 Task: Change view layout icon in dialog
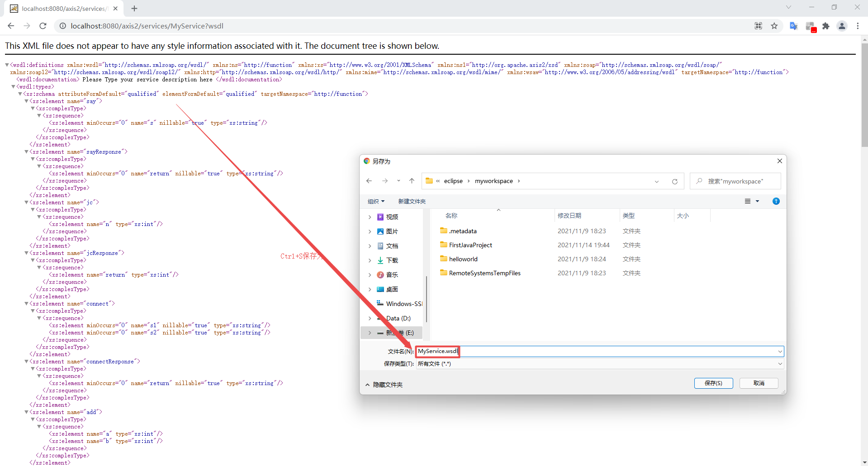(x=748, y=201)
